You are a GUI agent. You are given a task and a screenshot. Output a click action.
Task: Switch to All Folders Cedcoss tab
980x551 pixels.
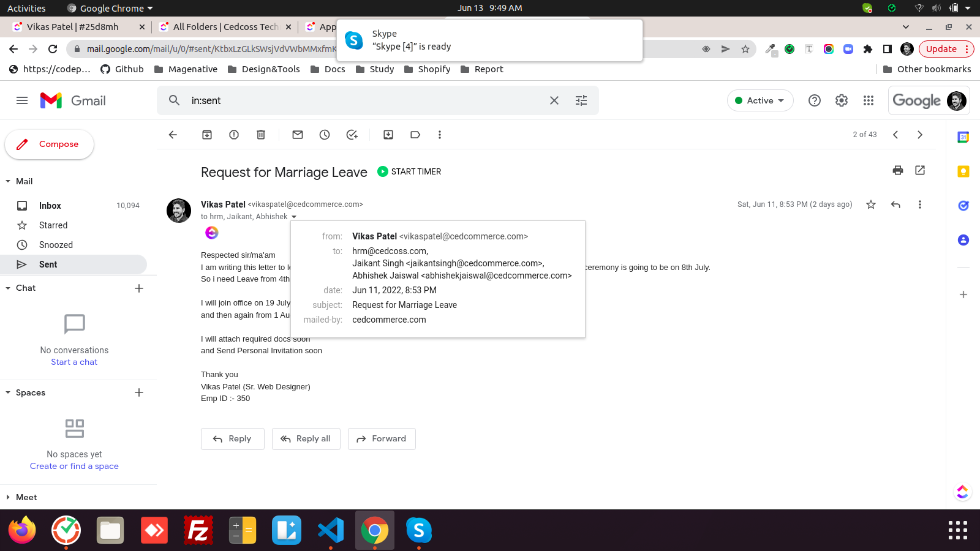[225, 27]
